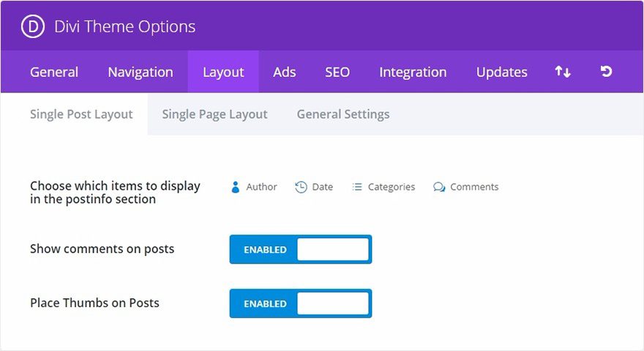Open the SEO tab

click(x=337, y=72)
